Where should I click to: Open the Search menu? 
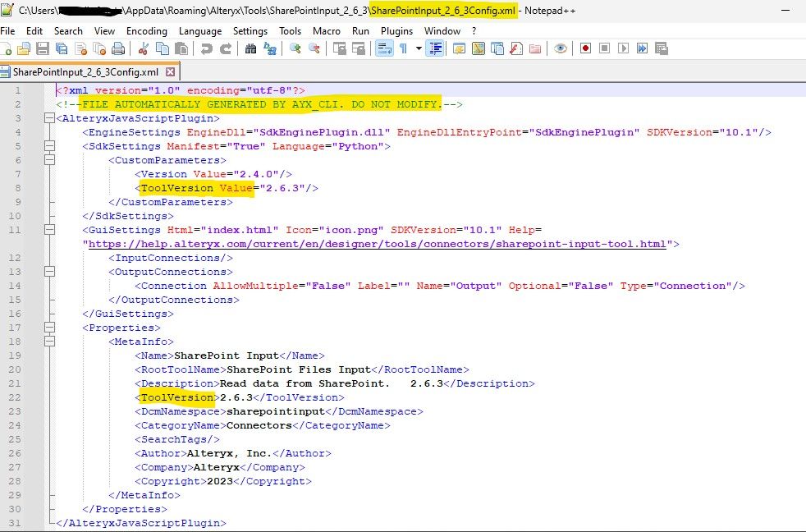68,31
